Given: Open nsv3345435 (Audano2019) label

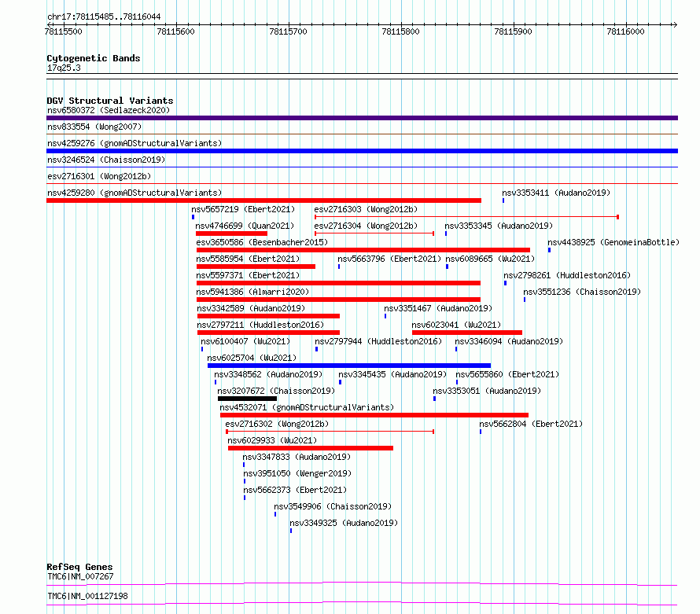Looking at the screenshot, I should point(392,374).
